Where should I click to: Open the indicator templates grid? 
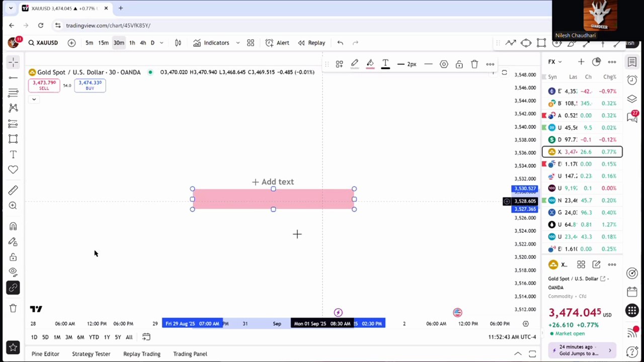pyautogui.click(x=251, y=43)
